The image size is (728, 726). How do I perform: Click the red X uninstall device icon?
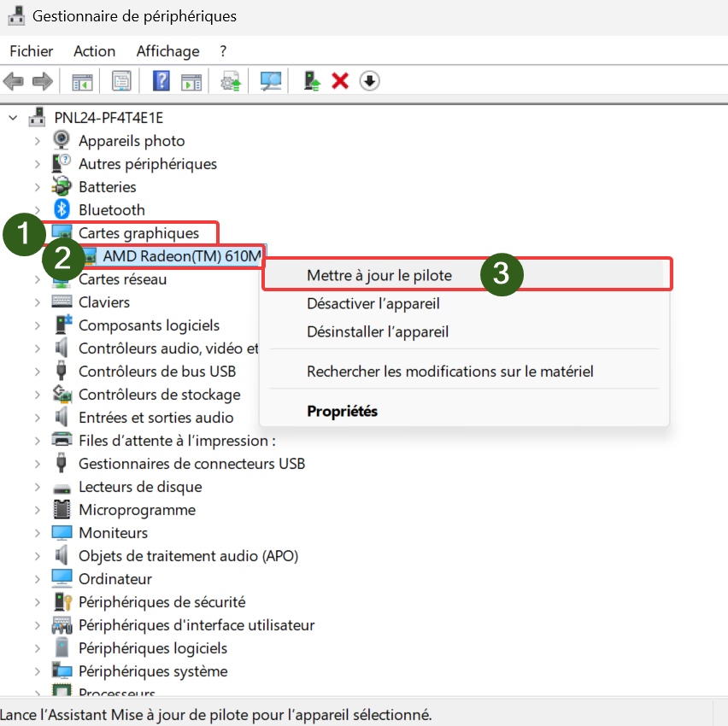point(340,81)
